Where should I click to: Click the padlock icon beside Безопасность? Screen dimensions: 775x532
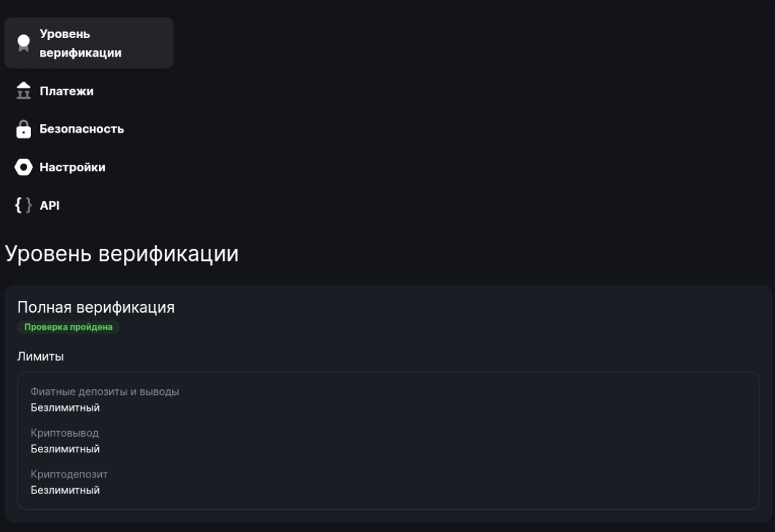tap(24, 129)
